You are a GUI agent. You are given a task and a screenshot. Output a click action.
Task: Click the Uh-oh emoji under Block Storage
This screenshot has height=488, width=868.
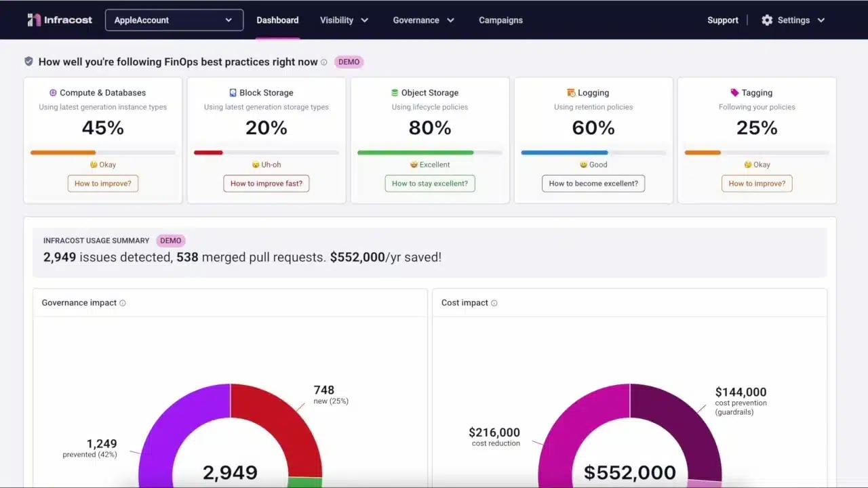click(x=256, y=165)
